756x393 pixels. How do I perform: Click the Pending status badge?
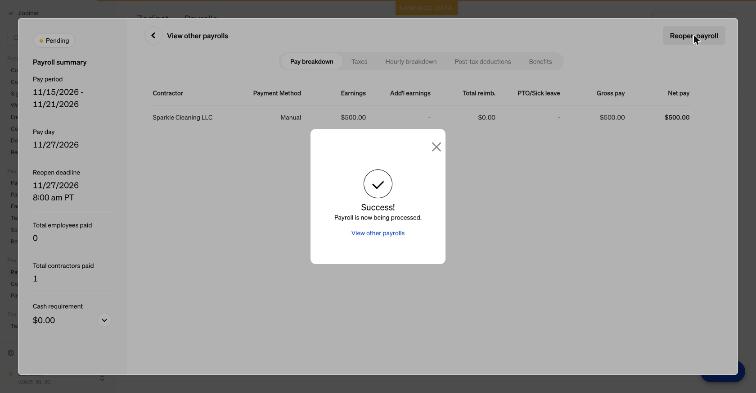point(54,41)
